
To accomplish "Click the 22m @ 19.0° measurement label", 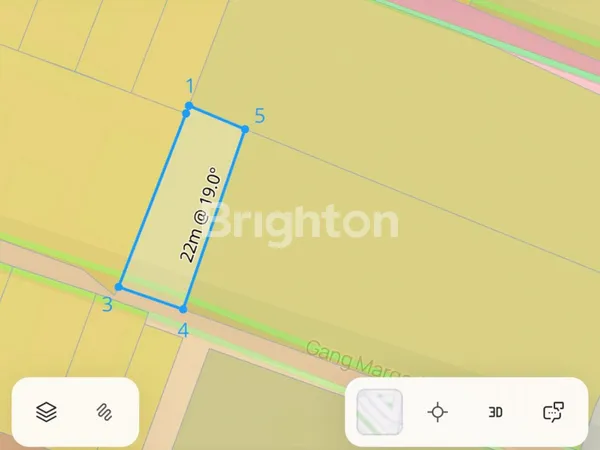I will (x=200, y=214).
